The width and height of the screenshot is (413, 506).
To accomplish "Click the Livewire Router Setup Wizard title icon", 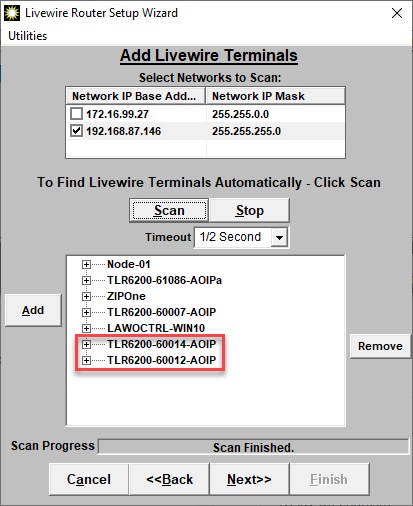I will pos(12,13).
